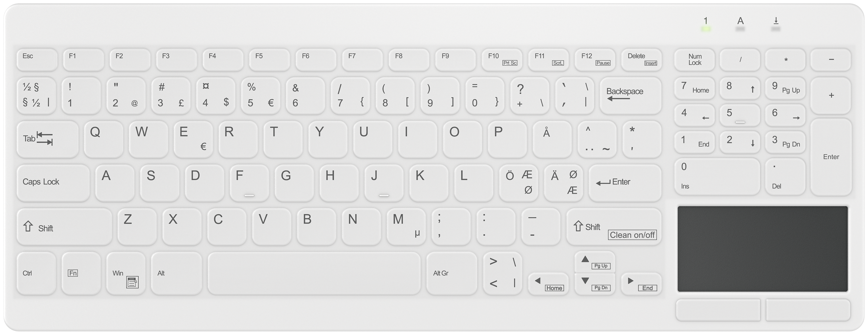This screenshot has height=335, width=868.
Task: Click the Delete Insert key
Action: tap(641, 60)
